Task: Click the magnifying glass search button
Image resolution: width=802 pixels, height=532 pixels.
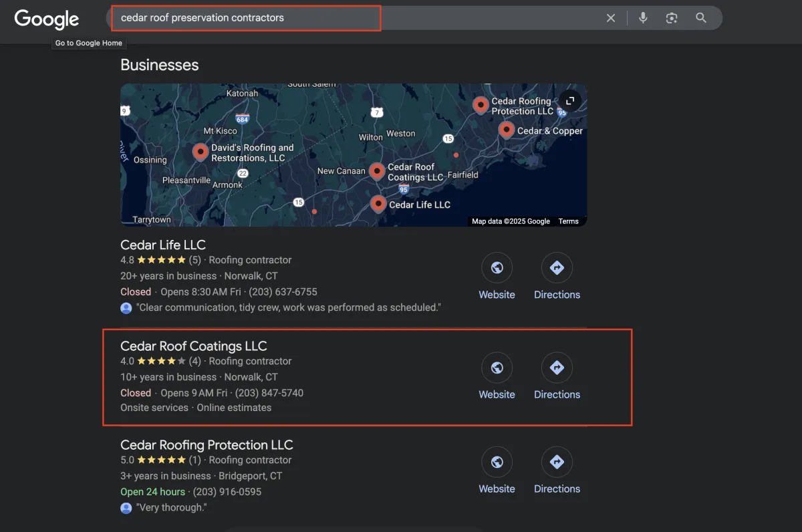Action: point(701,18)
